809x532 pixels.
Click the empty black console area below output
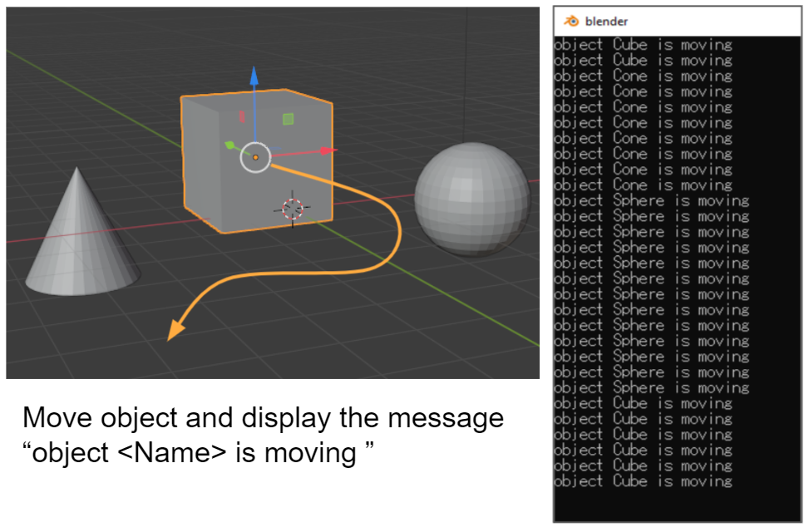pyautogui.click(x=677, y=505)
